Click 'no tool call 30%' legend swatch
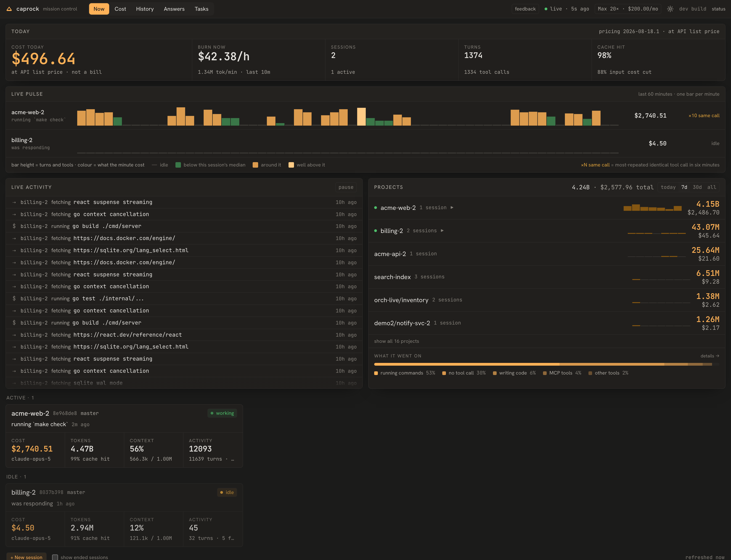Image resolution: width=731 pixels, height=560 pixels. click(x=444, y=373)
